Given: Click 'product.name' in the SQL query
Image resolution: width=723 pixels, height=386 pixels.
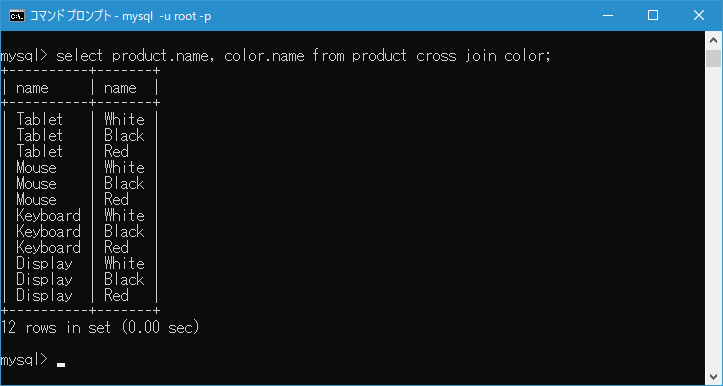Looking at the screenshot, I should click(x=164, y=56).
